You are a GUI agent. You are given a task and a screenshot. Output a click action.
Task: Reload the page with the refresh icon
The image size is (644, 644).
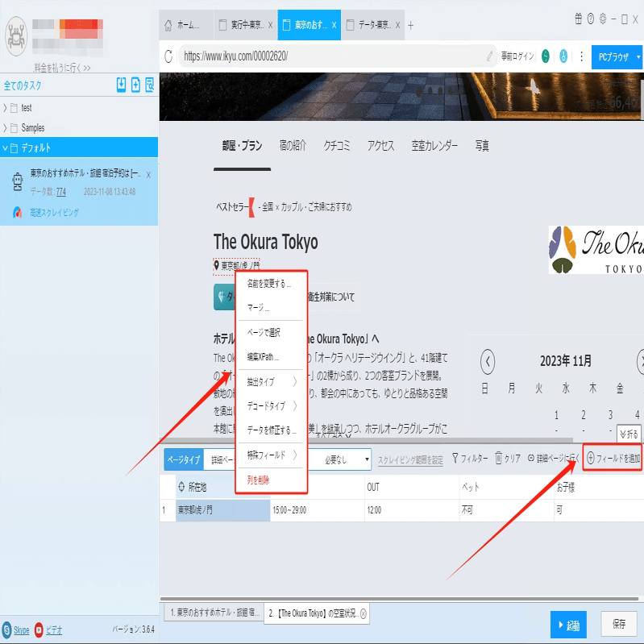(x=168, y=56)
